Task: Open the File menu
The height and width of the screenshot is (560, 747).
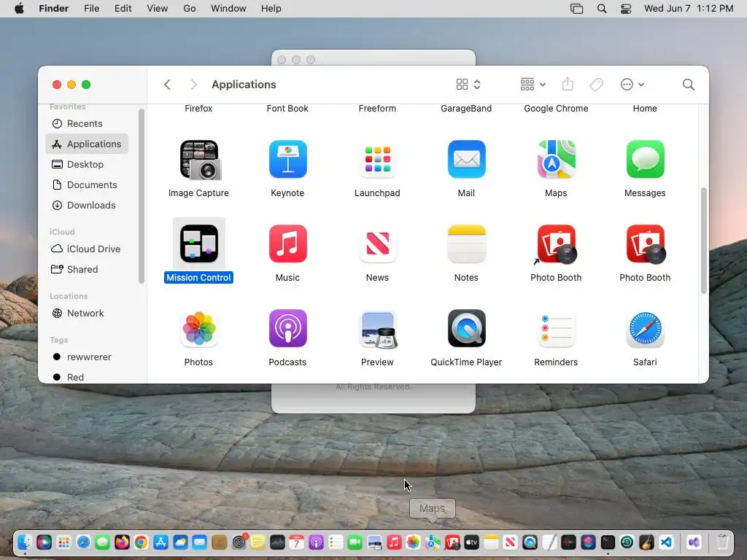Action: [x=91, y=9]
